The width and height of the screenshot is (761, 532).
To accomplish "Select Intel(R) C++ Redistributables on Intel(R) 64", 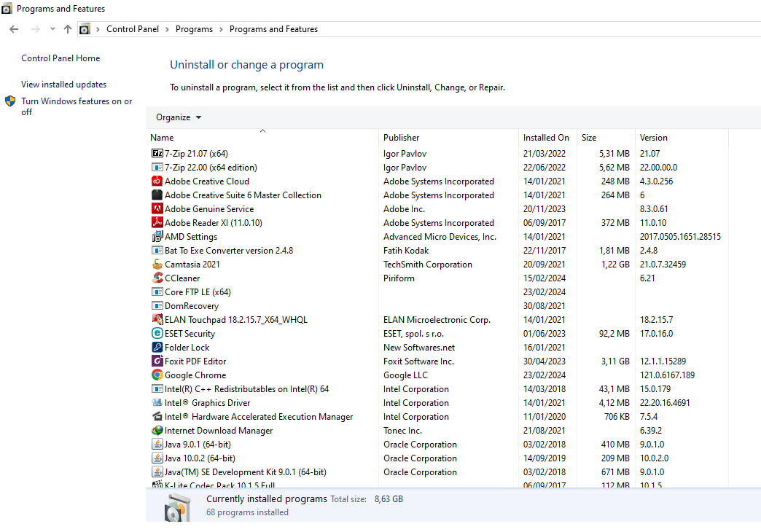I will (x=437, y=389).
